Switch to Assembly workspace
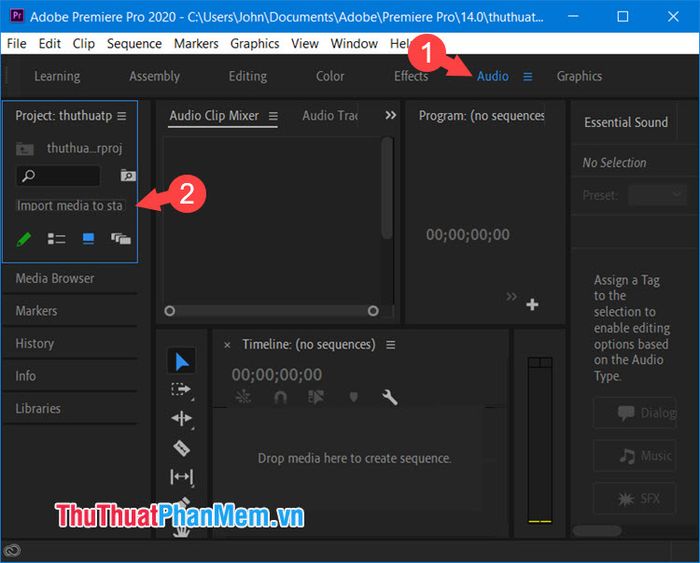The image size is (700, 563). [x=154, y=76]
